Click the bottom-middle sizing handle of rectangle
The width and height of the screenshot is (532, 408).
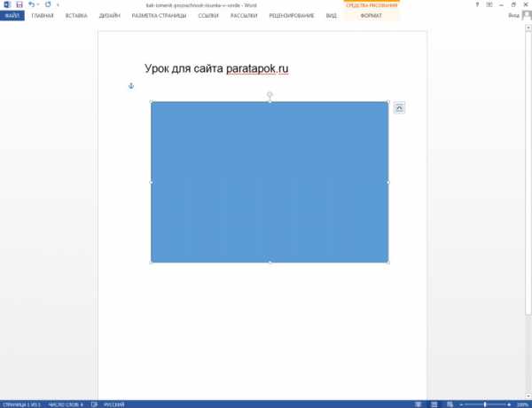click(x=270, y=263)
